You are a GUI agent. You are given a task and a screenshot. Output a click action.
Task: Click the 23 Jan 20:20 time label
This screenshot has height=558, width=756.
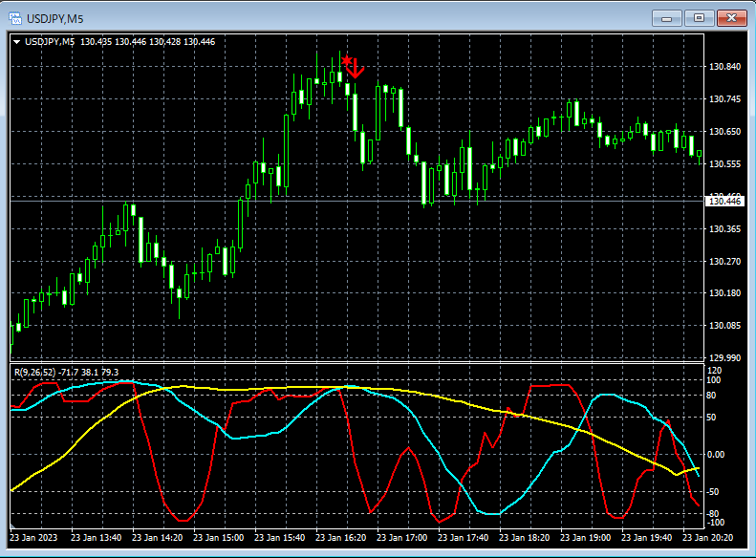[708, 537]
